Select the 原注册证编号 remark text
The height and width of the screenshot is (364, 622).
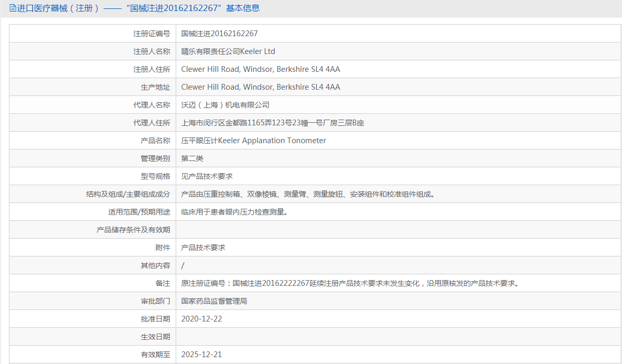[351, 284]
